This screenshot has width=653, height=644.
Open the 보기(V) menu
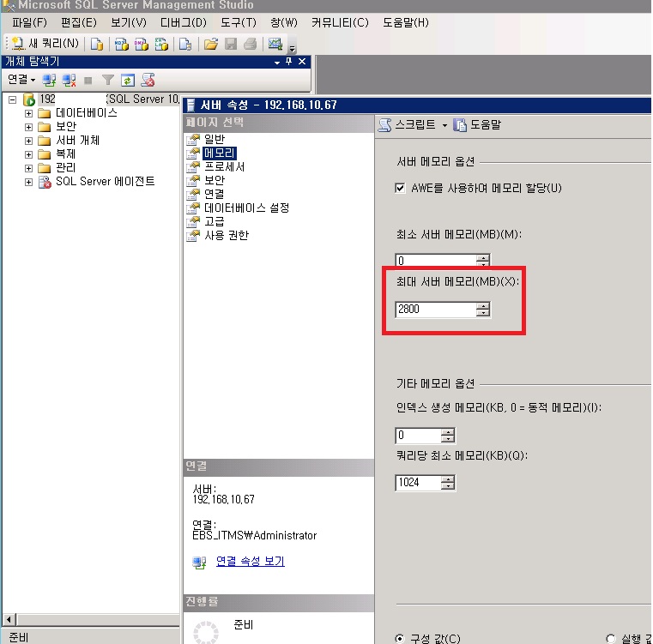coord(129,22)
